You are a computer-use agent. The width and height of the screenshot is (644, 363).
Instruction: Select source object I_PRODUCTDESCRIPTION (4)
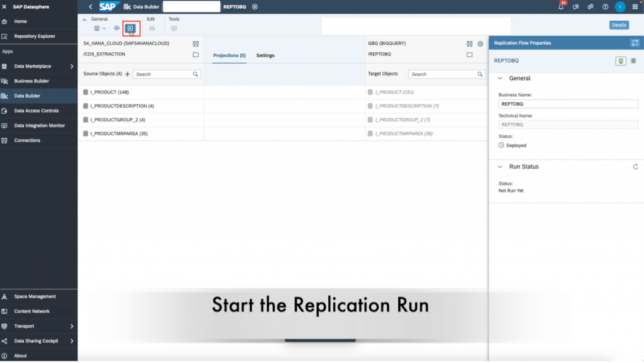(x=141, y=106)
